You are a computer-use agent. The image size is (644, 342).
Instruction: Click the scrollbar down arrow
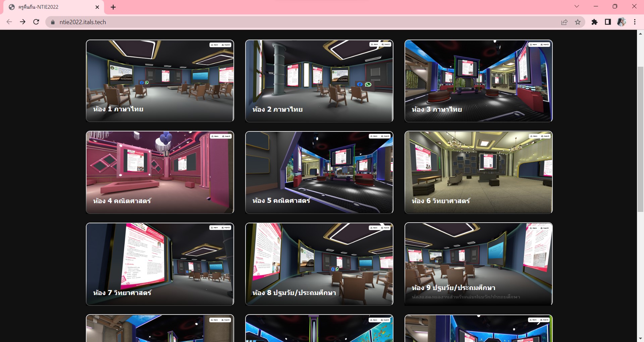[640, 338]
